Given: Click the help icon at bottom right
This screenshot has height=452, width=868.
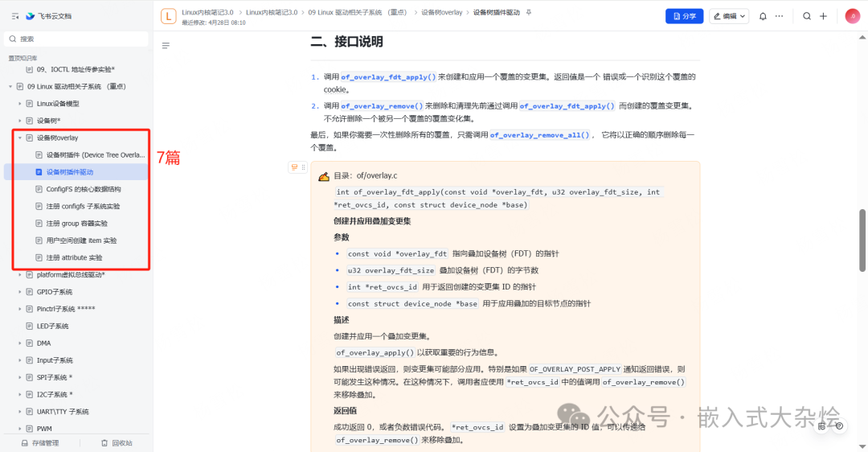Looking at the screenshot, I should coord(840,426).
